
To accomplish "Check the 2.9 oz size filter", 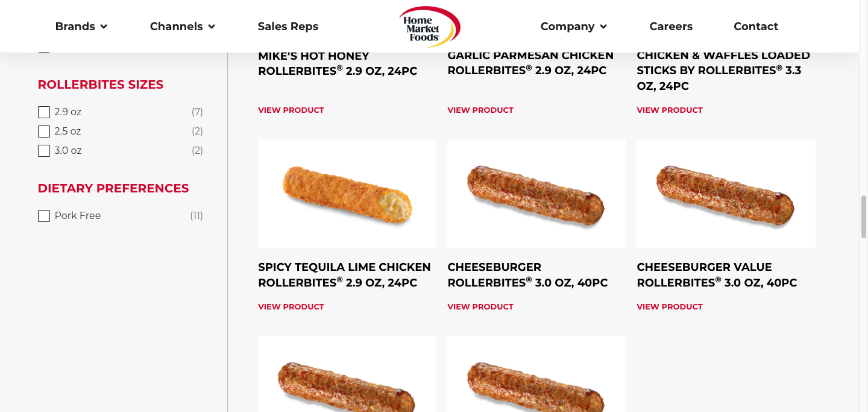I will (x=44, y=112).
